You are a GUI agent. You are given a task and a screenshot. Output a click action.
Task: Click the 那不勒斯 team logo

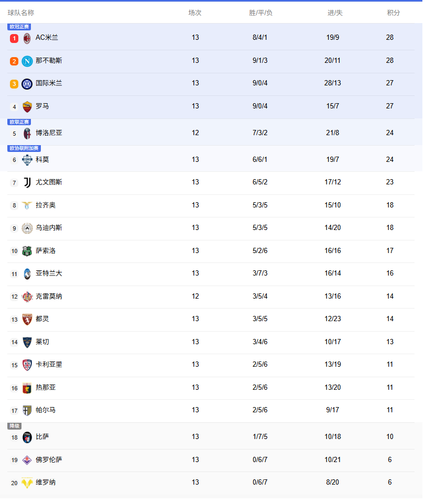27,61
